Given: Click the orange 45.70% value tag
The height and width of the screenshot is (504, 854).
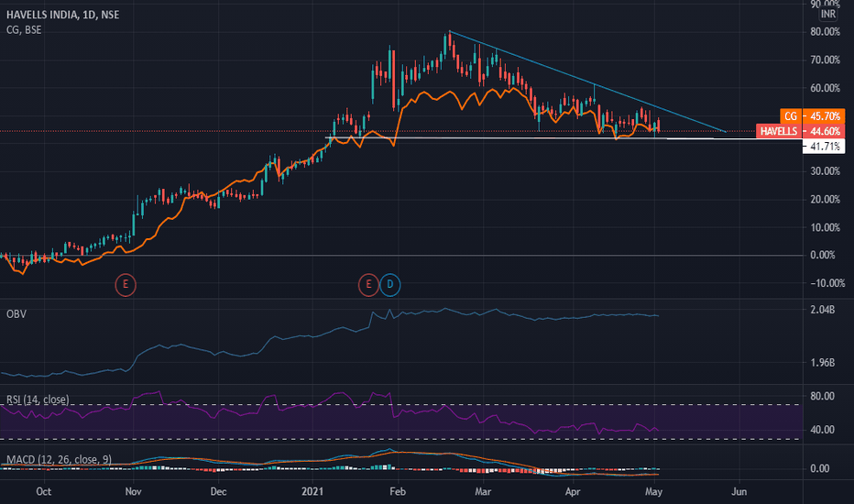Looking at the screenshot, I should click(x=825, y=116).
